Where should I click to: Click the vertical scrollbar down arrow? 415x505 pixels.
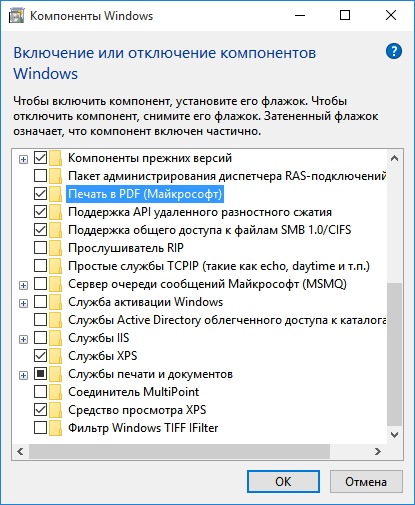tap(395, 435)
